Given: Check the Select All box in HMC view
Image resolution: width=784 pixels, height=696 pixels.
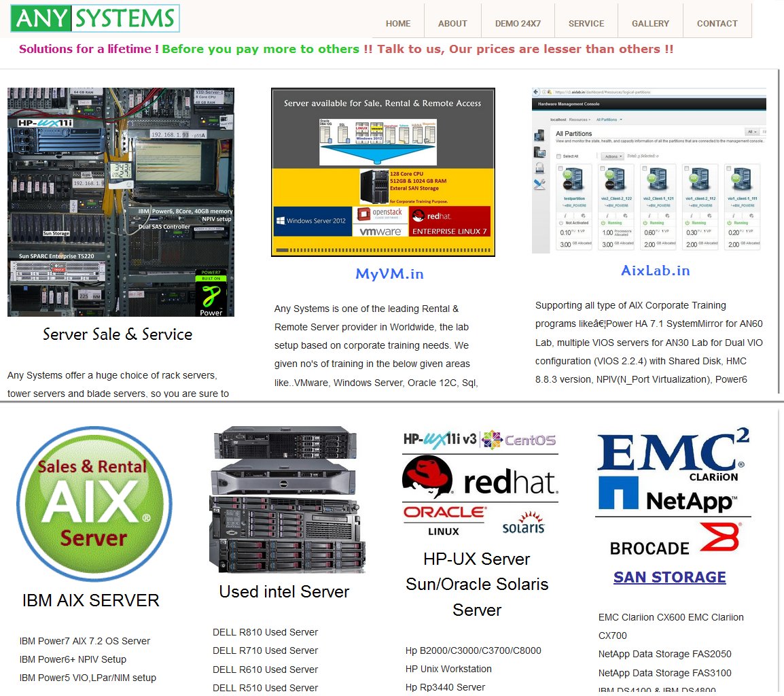Looking at the screenshot, I should (558, 156).
